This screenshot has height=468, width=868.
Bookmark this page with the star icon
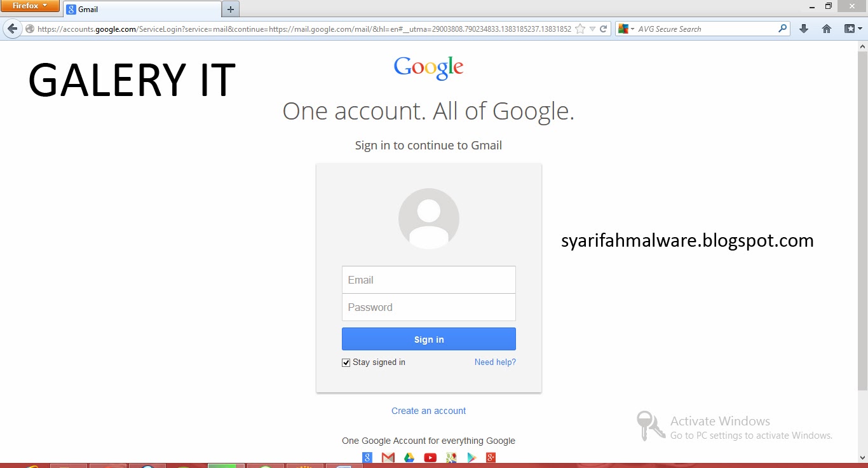[580, 29]
